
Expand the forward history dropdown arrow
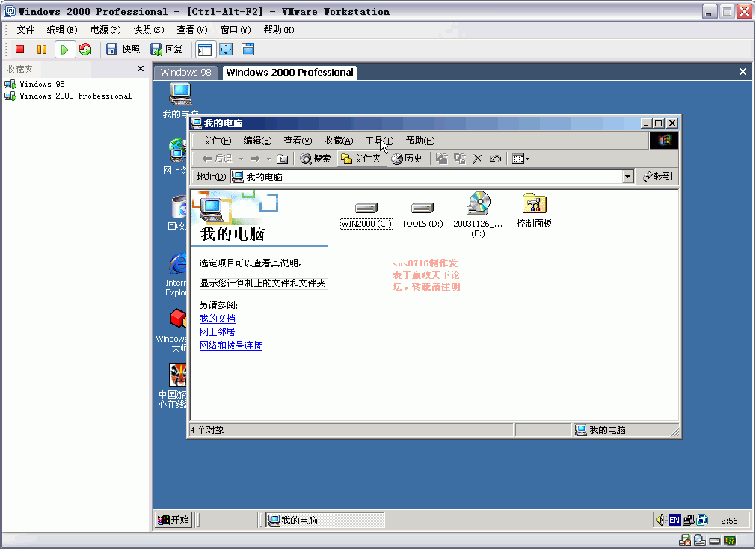pyautogui.click(x=268, y=159)
